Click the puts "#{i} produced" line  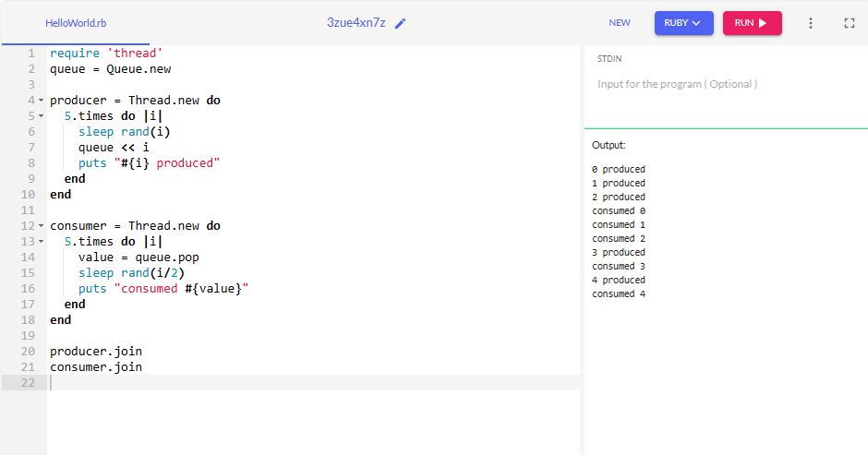[149, 162]
